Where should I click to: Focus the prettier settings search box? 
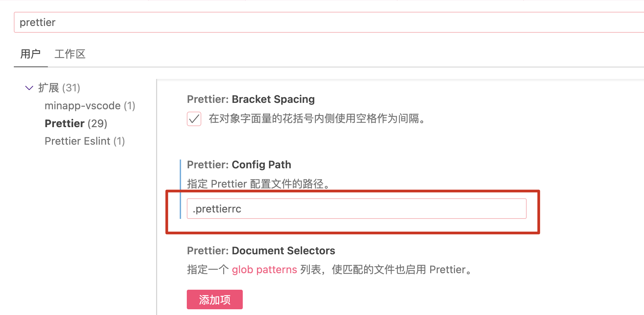pyautogui.click(x=329, y=22)
